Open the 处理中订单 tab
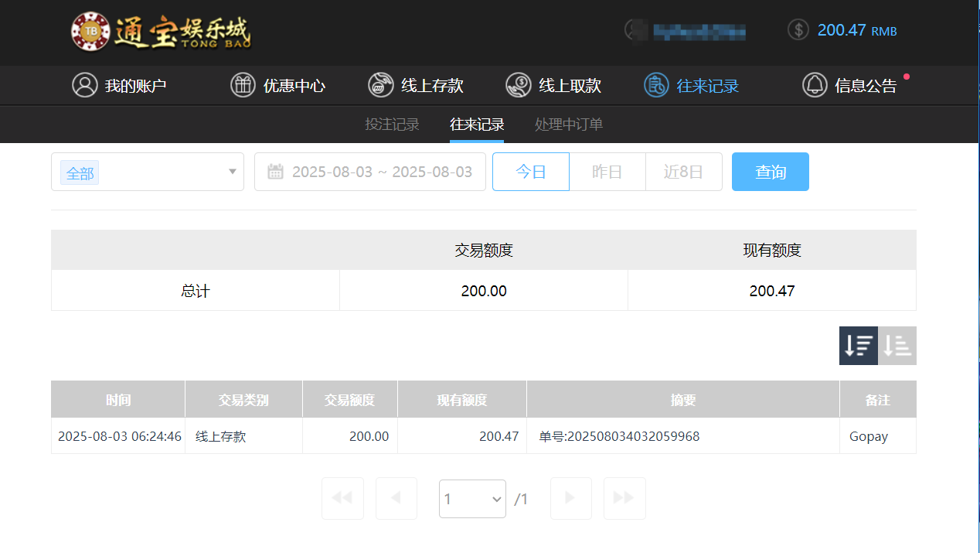Viewport: 980px width, 553px height. (x=568, y=124)
